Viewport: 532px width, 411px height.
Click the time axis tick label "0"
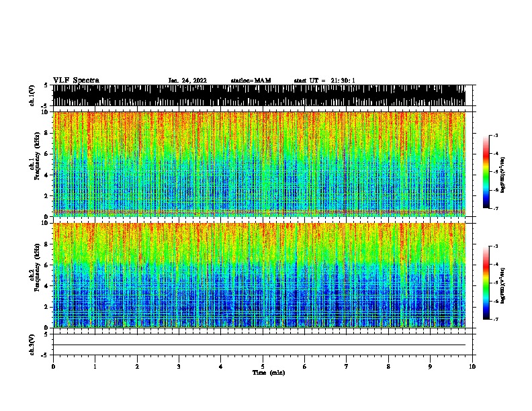click(53, 367)
